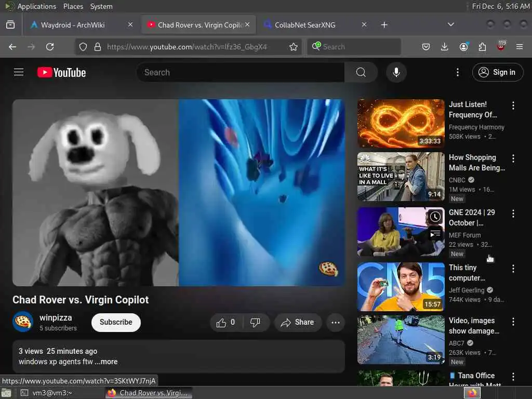The height and width of the screenshot is (399, 532).
Task: Click the YouTube search magnifier button
Action: (361, 72)
